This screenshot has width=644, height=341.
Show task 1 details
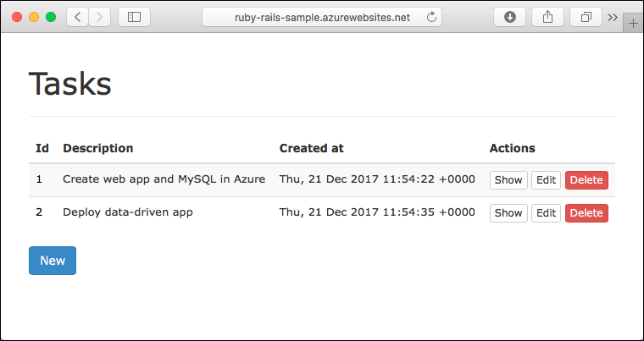(x=508, y=180)
